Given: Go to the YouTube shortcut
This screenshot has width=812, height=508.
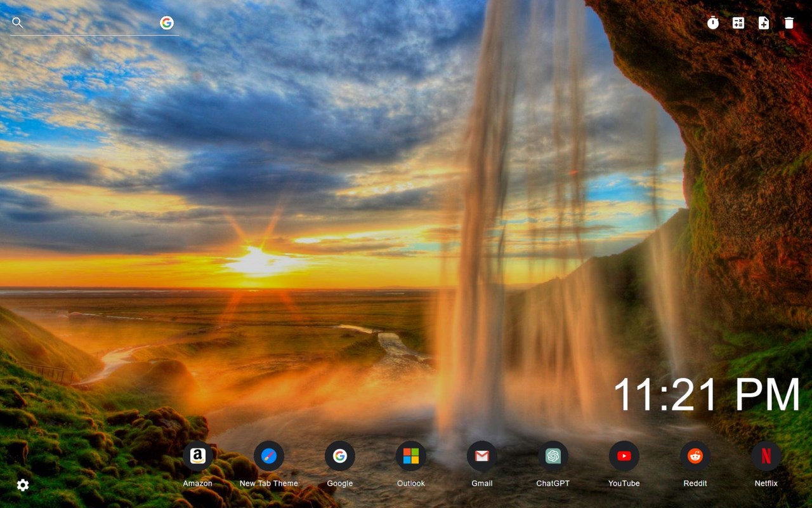Looking at the screenshot, I should pos(624,456).
